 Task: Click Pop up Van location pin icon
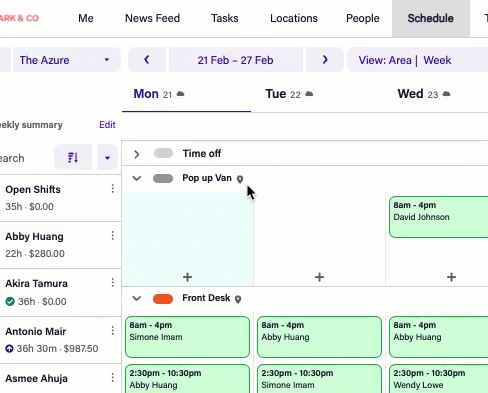240,179
